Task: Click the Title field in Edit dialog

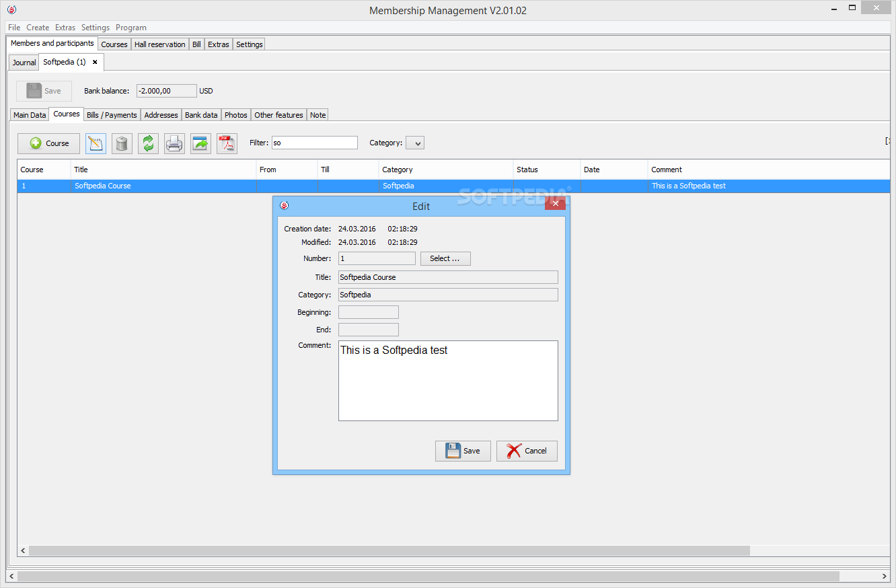Action: tap(448, 277)
